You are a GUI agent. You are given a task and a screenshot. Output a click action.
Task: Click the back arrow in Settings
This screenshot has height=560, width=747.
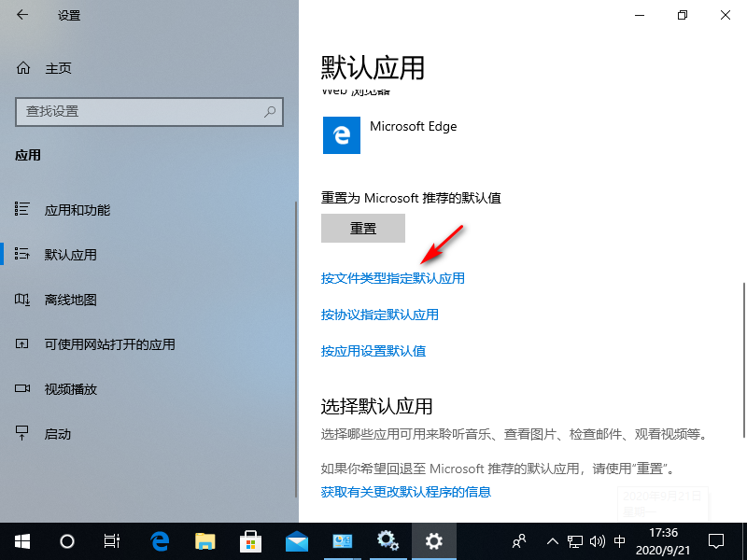point(22,16)
